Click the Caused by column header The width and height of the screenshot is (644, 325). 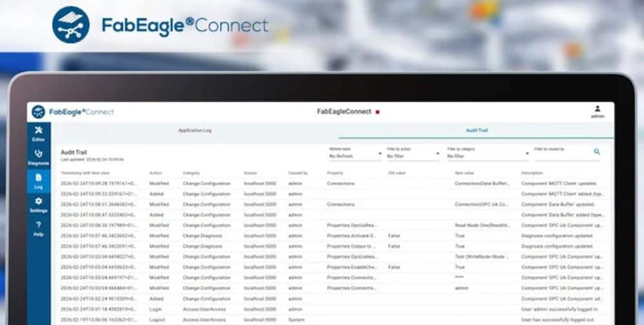[x=298, y=173]
